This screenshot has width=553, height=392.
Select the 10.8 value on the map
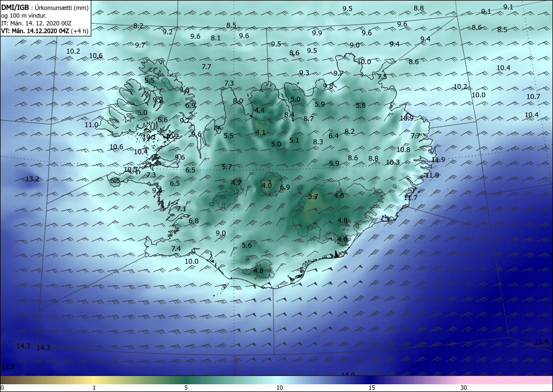[403, 149]
